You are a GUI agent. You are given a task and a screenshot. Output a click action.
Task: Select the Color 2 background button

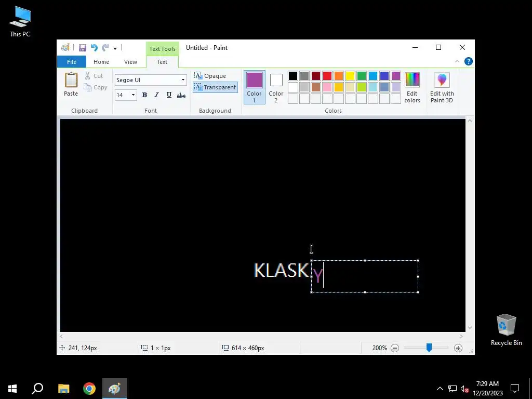[x=276, y=87]
